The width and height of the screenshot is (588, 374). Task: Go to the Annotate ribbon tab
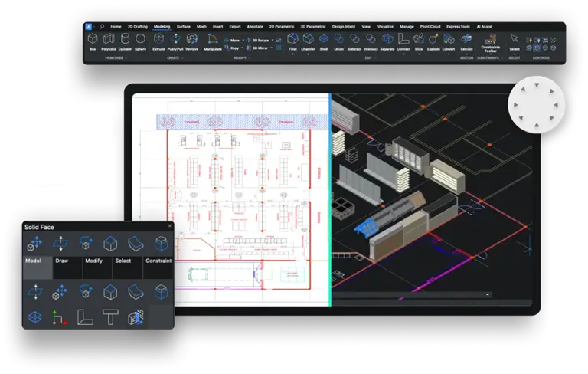255,27
